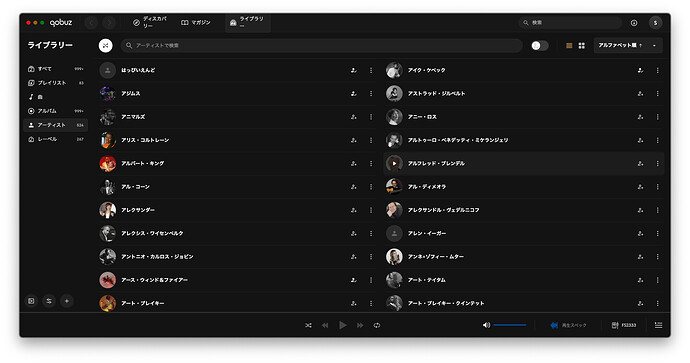
Task: Click the square icon in the sidebar footer
Action: tap(31, 301)
